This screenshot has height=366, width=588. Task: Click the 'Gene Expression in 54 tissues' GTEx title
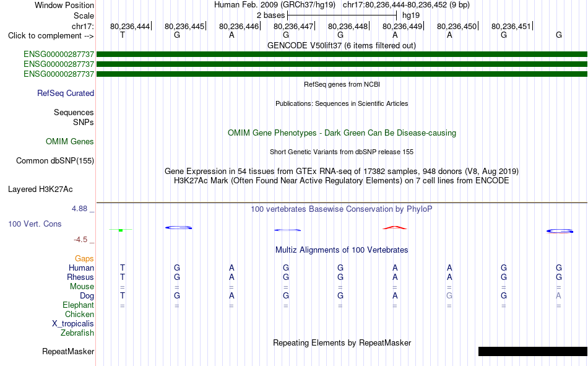342,171
